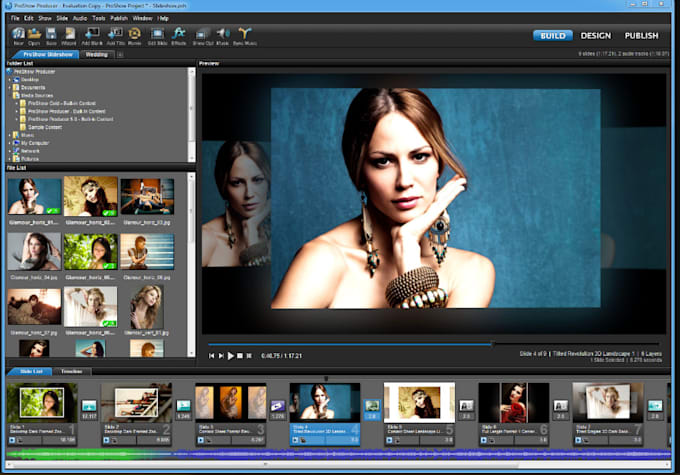Select Slide 5 thumbnail in slide list

click(419, 402)
